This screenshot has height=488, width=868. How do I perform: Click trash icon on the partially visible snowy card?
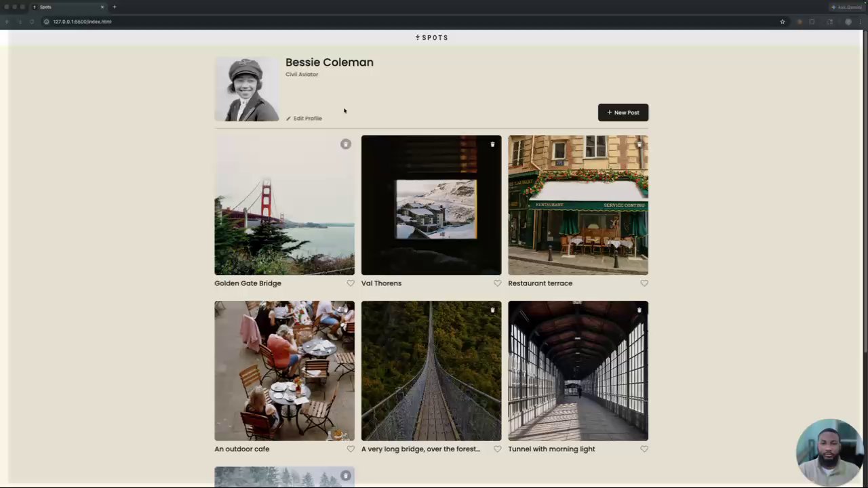pyautogui.click(x=346, y=476)
